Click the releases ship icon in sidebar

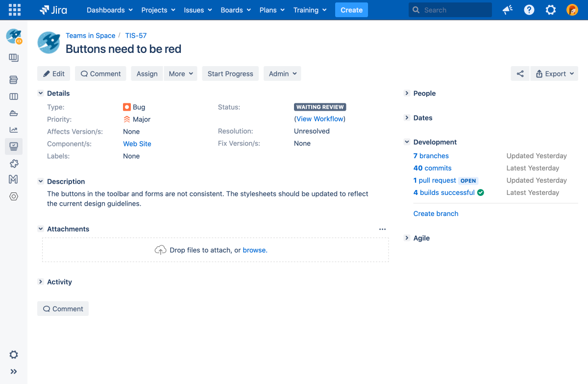coord(14,113)
